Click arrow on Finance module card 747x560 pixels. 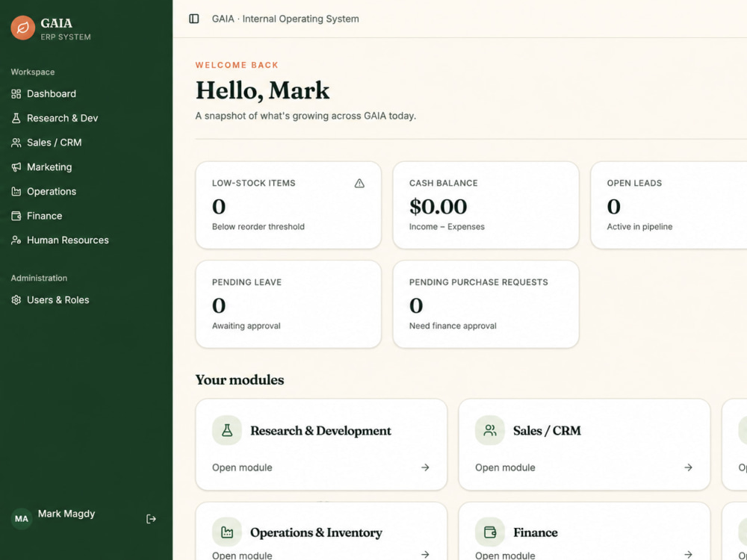pos(688,554)
